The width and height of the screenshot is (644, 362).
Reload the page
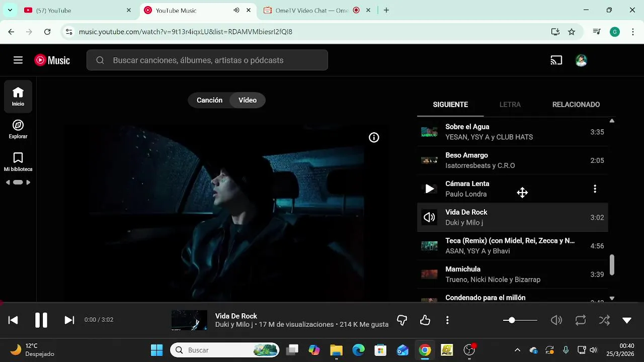47,32
